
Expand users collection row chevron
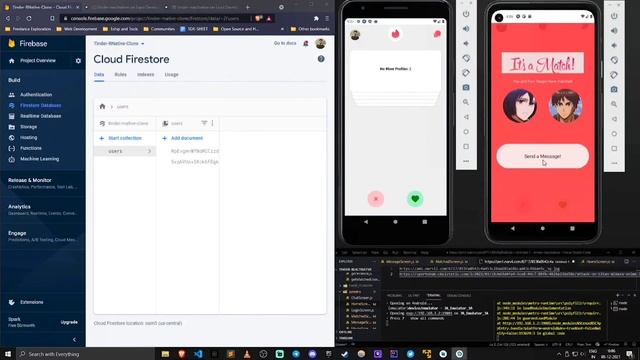pos(149,151)
